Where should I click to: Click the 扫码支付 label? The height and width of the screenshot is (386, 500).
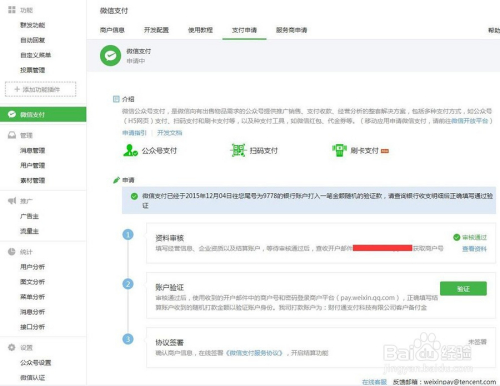click(x=264, y=151)
